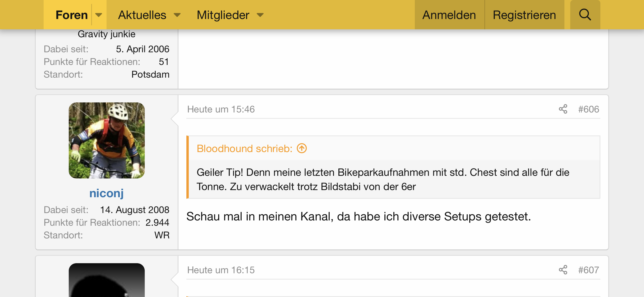Click the Anmelden button

(x=449, y=15)
